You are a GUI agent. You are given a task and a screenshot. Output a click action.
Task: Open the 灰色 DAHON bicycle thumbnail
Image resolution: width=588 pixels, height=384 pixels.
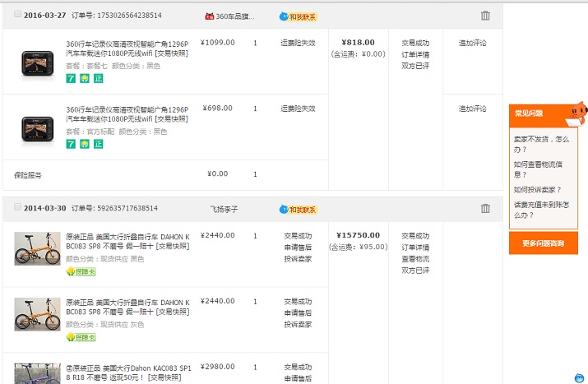coord(37,314)
